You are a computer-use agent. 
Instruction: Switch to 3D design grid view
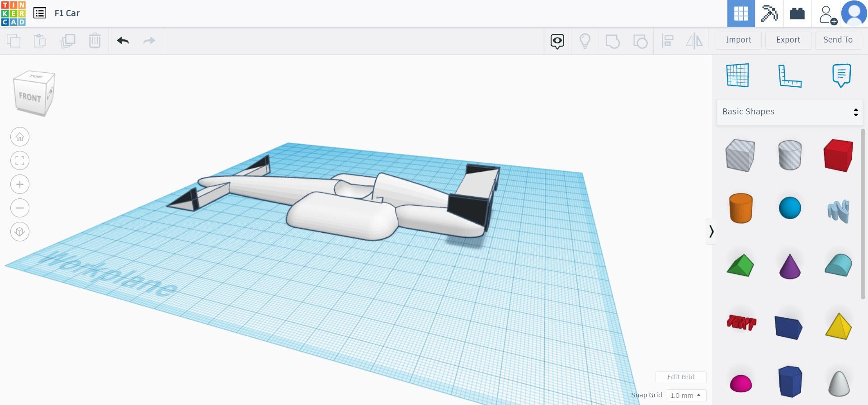[741, 14]
